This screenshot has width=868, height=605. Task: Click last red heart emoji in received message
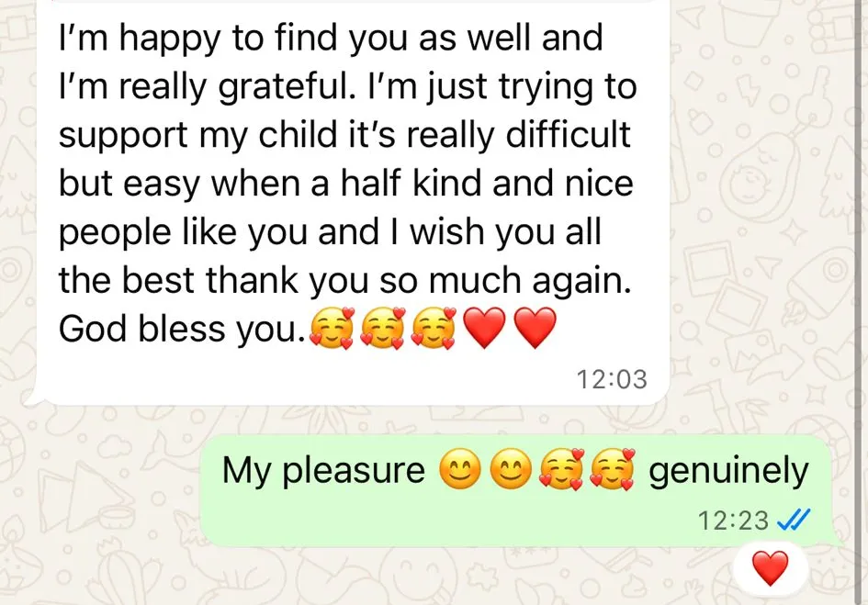(x=535, y=329)
